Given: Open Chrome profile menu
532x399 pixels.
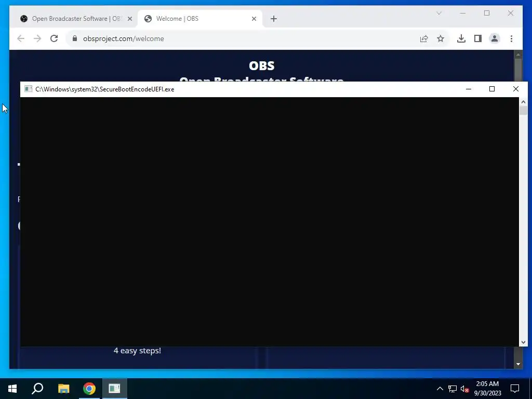Looking at the screenshot, I should click(x=495, y=38).
